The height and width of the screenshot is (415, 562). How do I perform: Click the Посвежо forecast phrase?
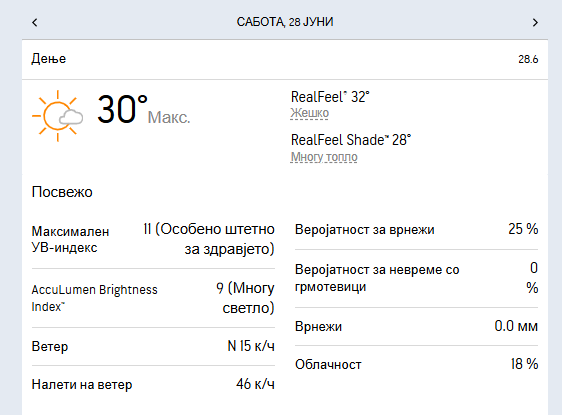pos(62,192)
